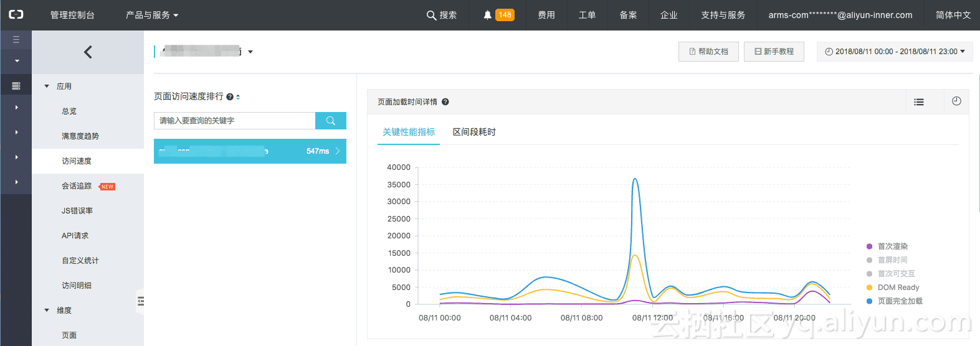Open 工单 in top menu
Screen dimensions: 980x346
587,15
